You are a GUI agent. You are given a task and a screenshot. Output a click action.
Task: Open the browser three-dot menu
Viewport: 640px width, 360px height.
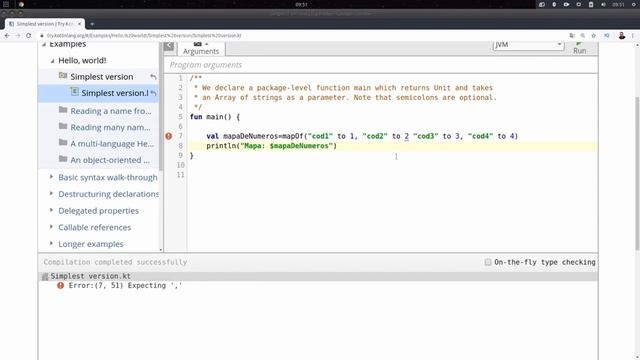coord(633,36)
